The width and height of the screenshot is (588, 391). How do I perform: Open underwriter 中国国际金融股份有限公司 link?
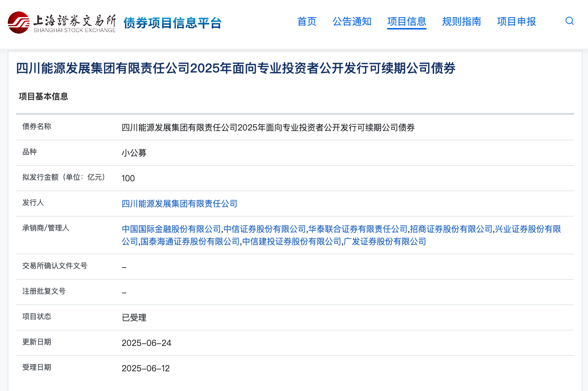171,229
